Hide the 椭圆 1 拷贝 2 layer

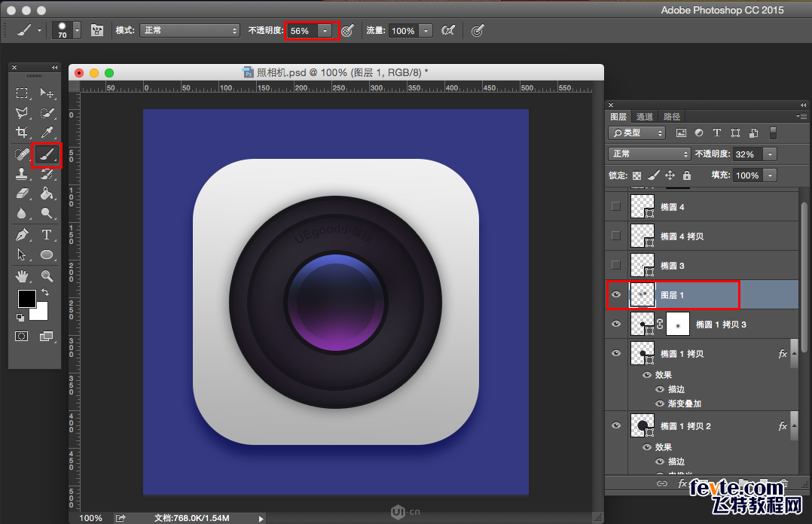tap(616, 425)
